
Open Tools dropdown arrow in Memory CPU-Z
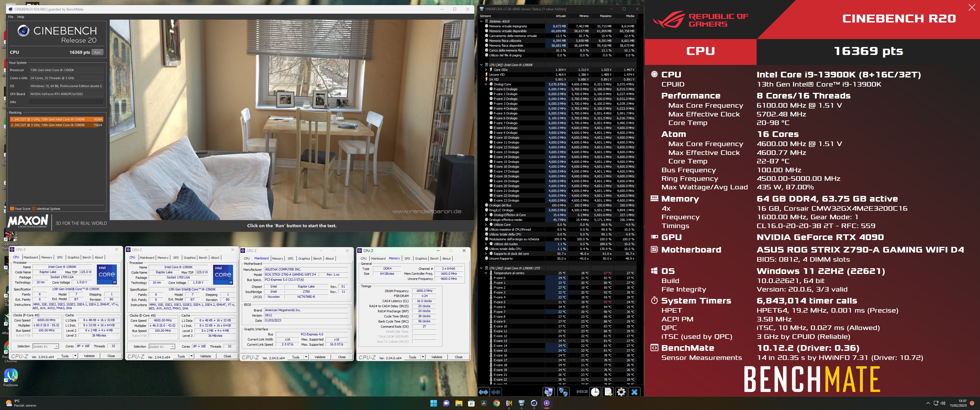(423, 357)
